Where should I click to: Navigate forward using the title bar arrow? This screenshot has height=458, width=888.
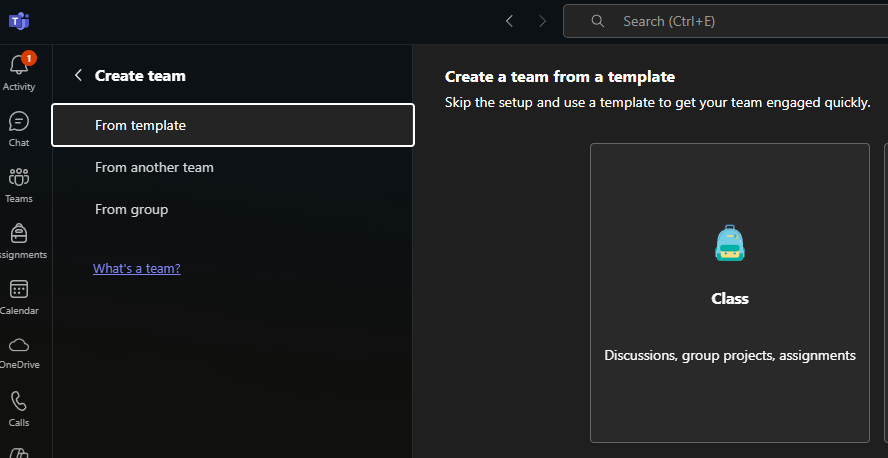542,21
